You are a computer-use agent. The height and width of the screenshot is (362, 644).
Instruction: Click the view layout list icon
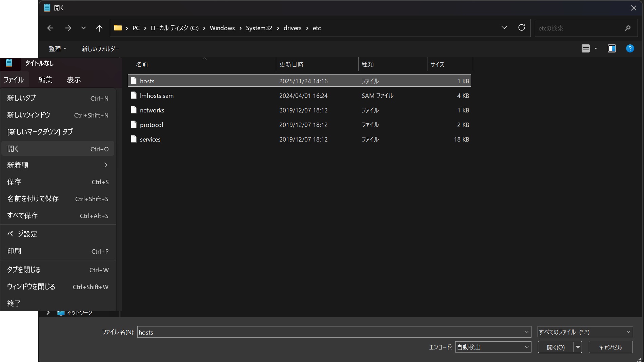[585, 48]
